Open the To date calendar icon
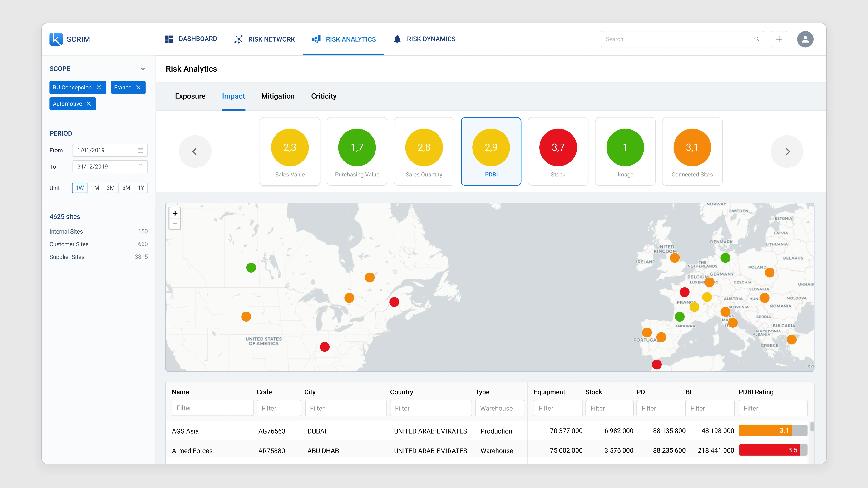The height and width of the screenshot is (488, 868). (x=140, y=167)
